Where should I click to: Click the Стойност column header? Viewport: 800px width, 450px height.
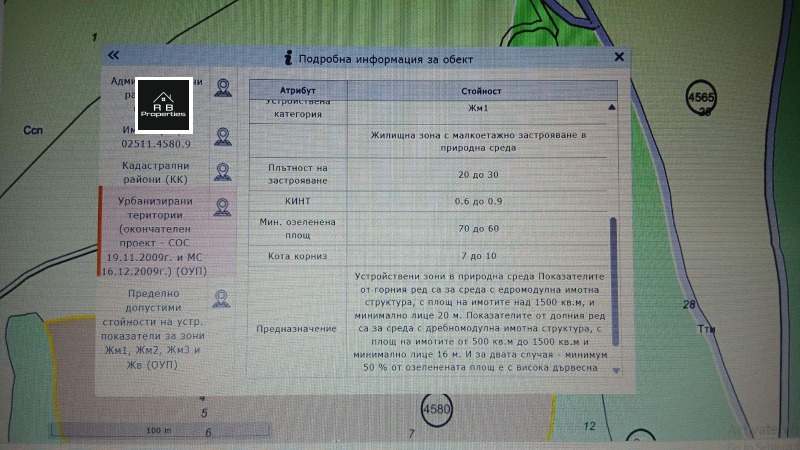(x=482, y=90)
